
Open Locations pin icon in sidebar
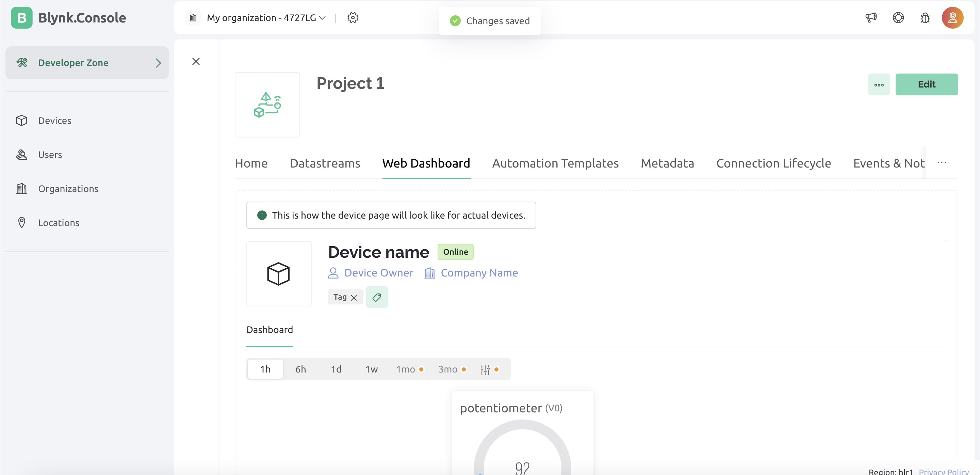22,223
